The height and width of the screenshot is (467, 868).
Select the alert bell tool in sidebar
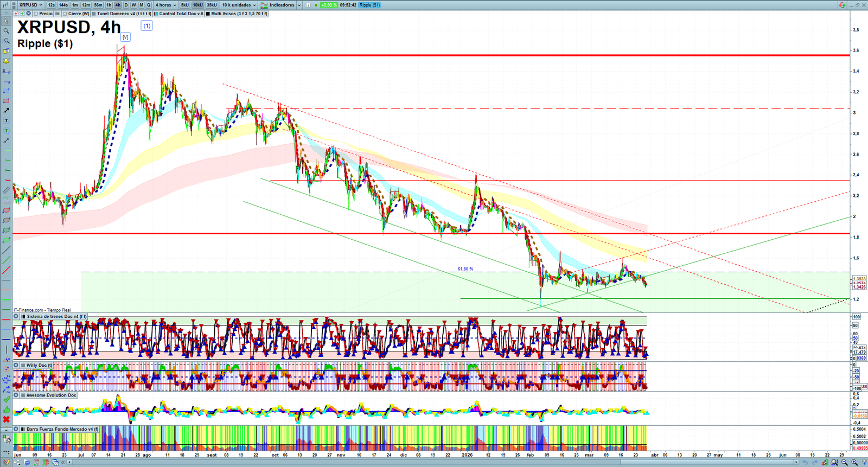pyautogui.click(x=7, y=61)
